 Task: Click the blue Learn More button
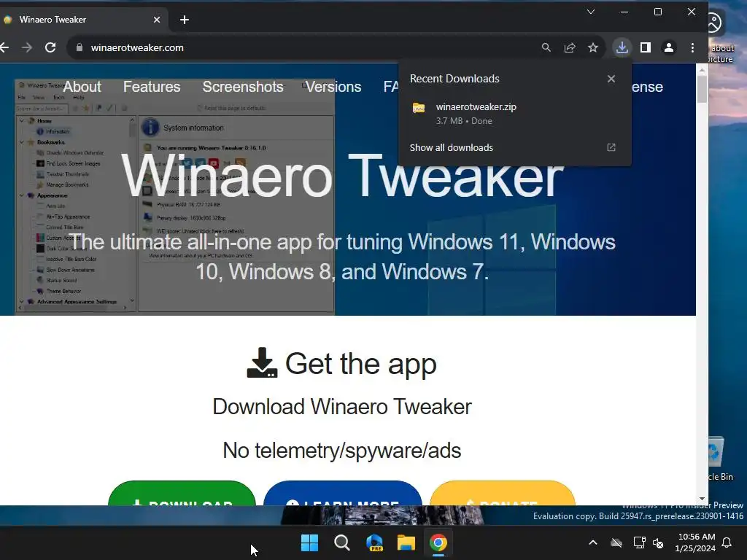coord(343,494)
